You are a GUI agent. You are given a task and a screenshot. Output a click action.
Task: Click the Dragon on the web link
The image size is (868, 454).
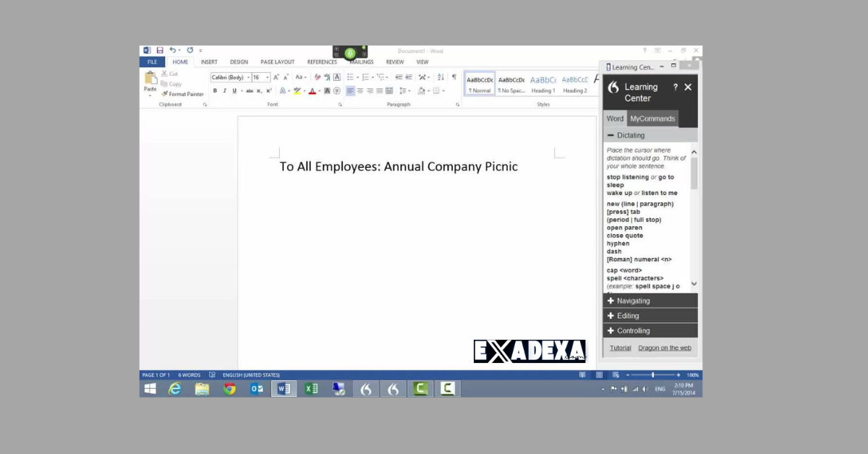[664, 348]
